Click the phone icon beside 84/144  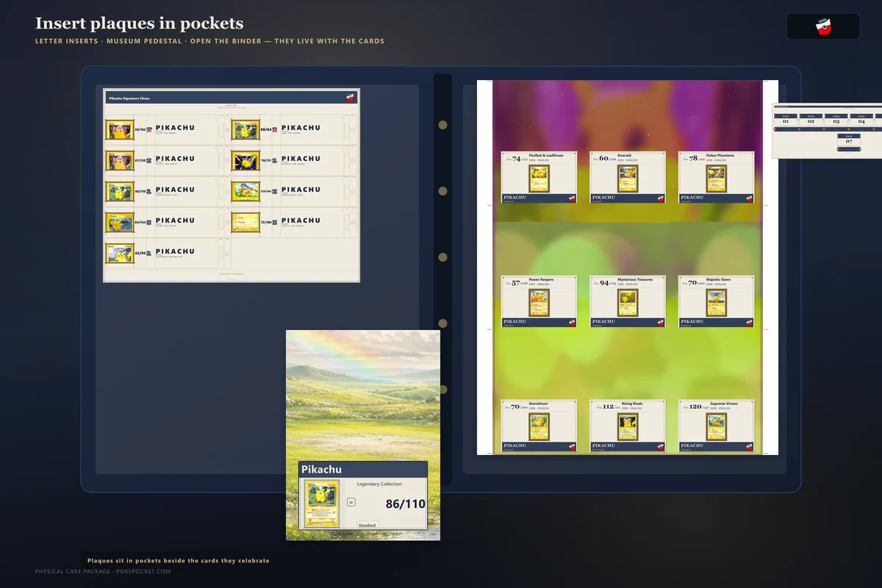coord(149,222)
